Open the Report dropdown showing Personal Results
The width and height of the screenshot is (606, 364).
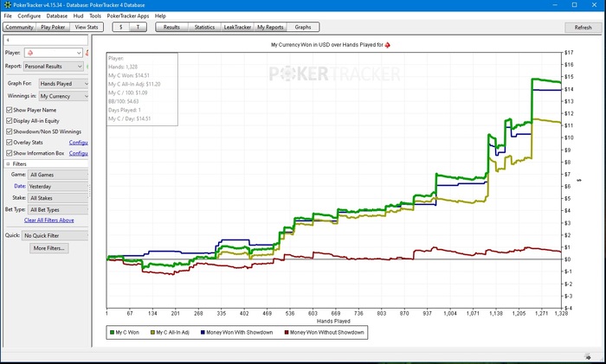click(x=54, y=67)
